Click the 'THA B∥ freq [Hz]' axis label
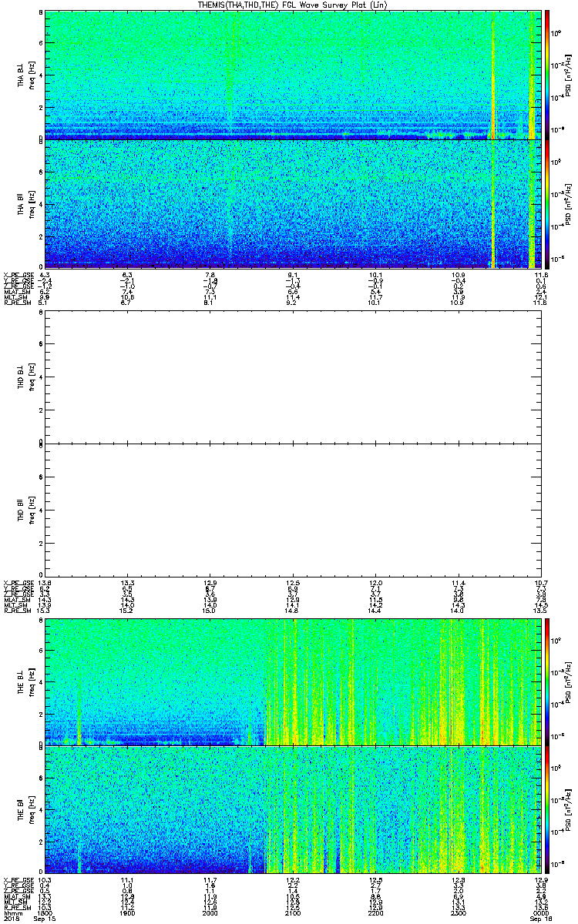The image size is (578, 924). coord(26,203)
